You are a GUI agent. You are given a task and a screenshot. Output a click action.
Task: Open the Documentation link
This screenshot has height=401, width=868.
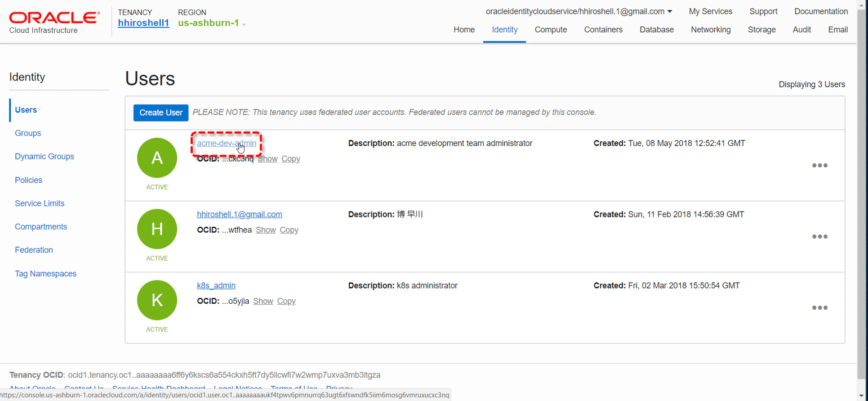(821, 12)
